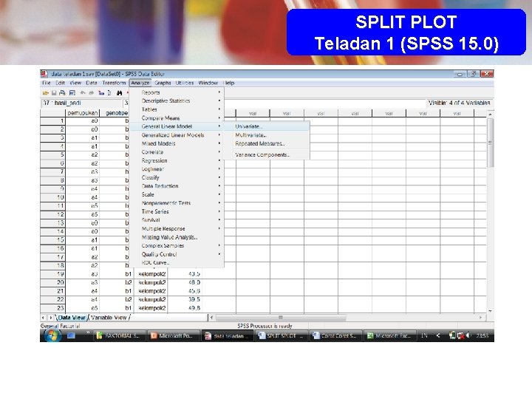The width and height of the screenshot is (532, 399).
Task: Click the SPSS icon in title bar
Action: (x=44, y=74)
